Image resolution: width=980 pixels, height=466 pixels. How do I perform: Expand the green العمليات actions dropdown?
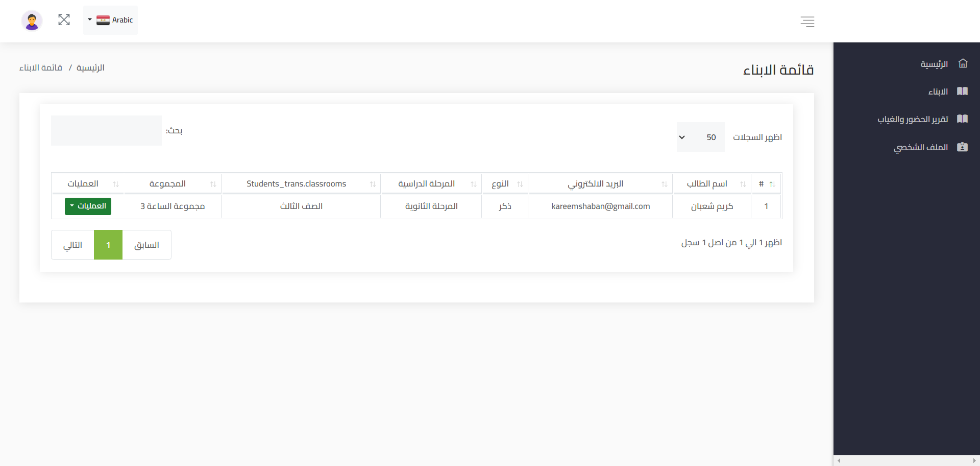88,206
